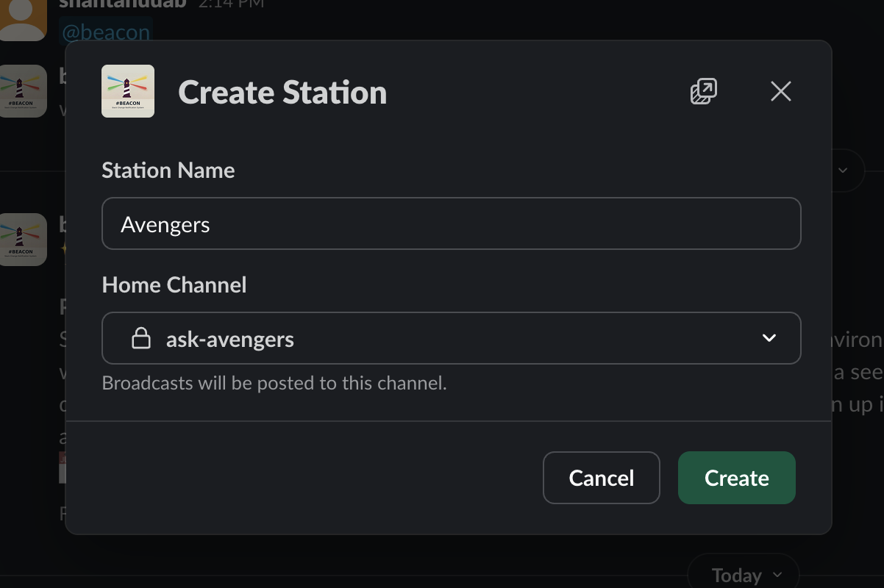The image size is (884, 588).
Task: Expand the chevron on the pill behind the dialog
Action: (x=843, y=170)
